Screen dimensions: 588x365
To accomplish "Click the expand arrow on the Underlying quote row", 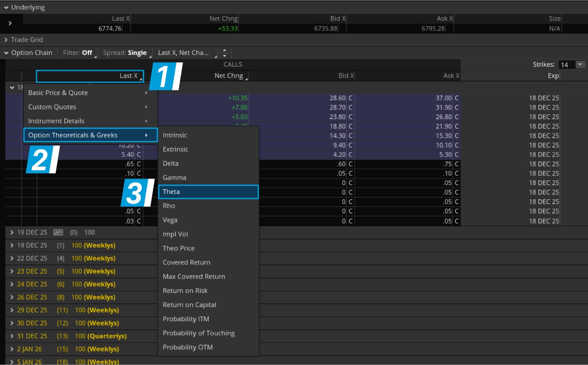I will [x=9, y=23].
